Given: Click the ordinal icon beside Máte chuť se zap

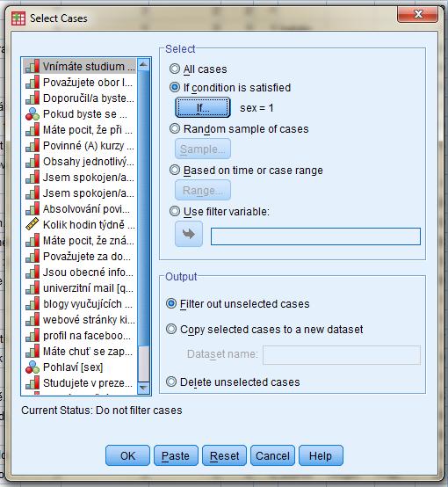Looking at the screenshot, I should tap(33, 352).
